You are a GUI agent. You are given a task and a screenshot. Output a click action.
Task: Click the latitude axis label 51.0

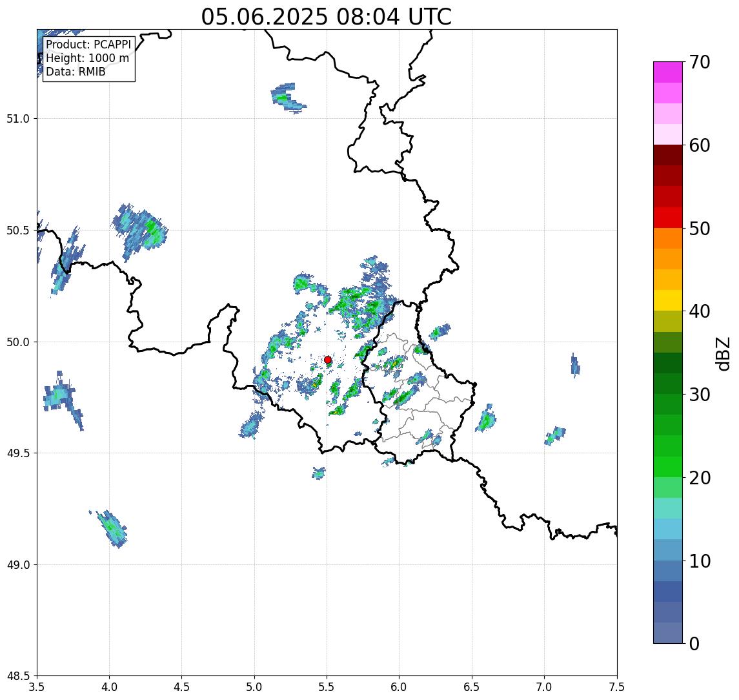18,119
